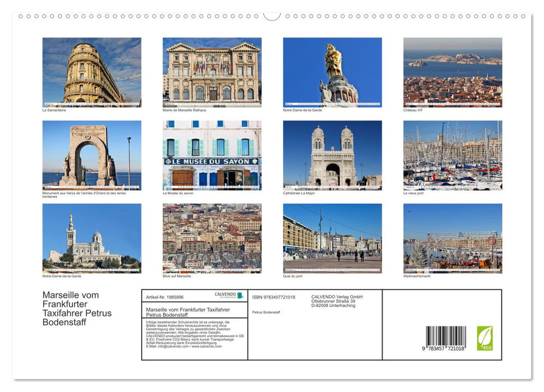This screenshot has width=544, height=392.
Task: Click the Weihnachtsmarkt photo
Action: pyautogui.click(x=453, y=237)
